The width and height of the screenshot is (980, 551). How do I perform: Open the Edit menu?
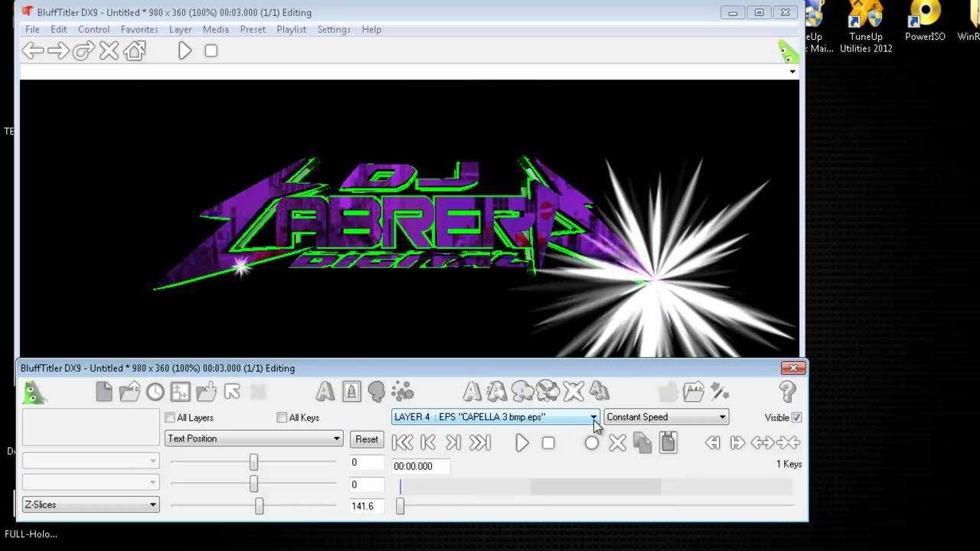pos(59,29)
